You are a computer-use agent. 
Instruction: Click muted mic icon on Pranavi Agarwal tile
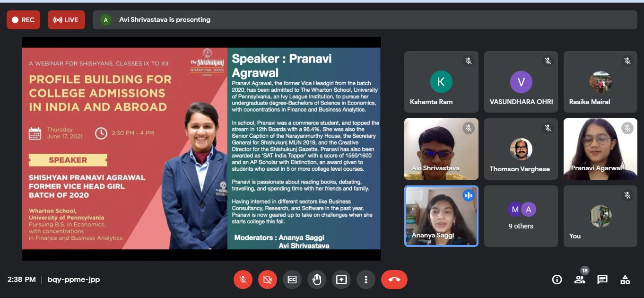627,128
